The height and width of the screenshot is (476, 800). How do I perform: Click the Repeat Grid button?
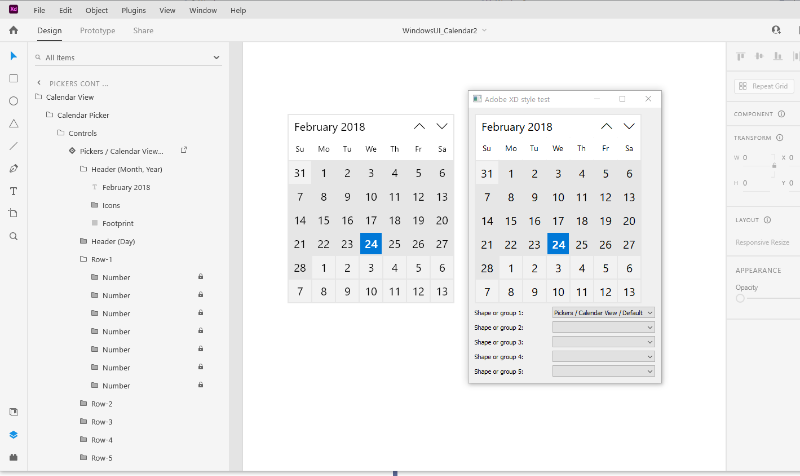[763, 86]
